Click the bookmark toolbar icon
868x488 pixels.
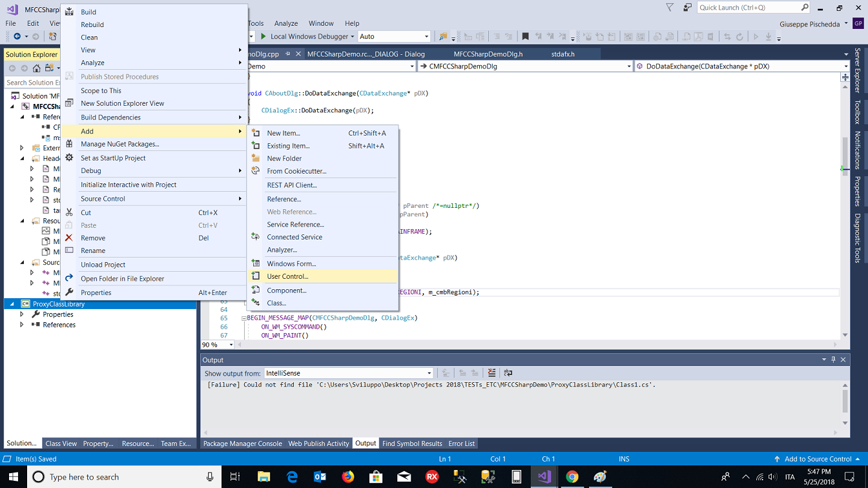point(525,37)
